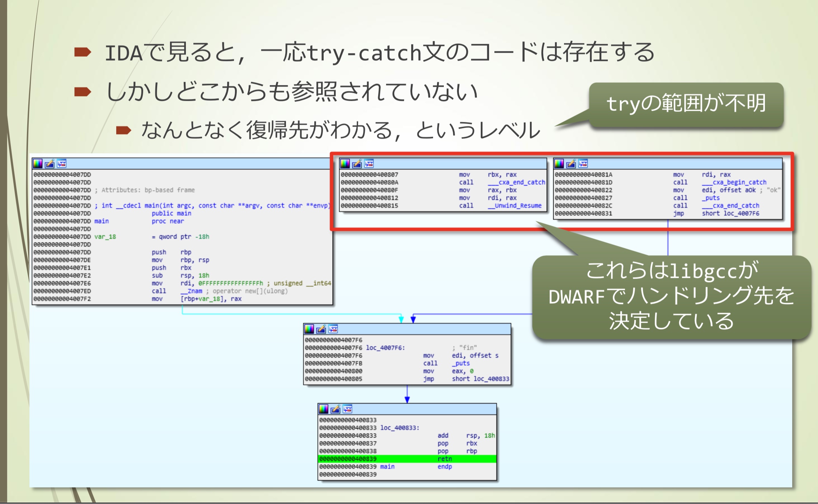Select the green highlighted retn instruction line

click(x=407, y=459)
